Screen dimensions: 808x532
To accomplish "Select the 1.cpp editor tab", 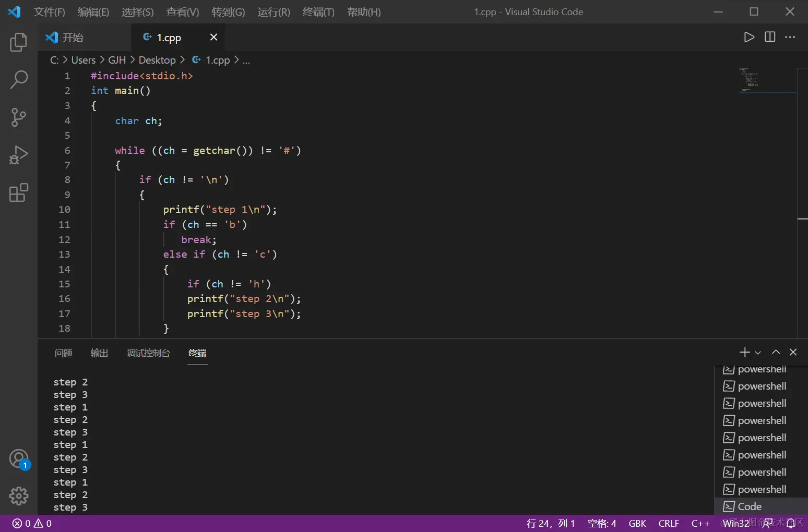I will pos(177,38).
